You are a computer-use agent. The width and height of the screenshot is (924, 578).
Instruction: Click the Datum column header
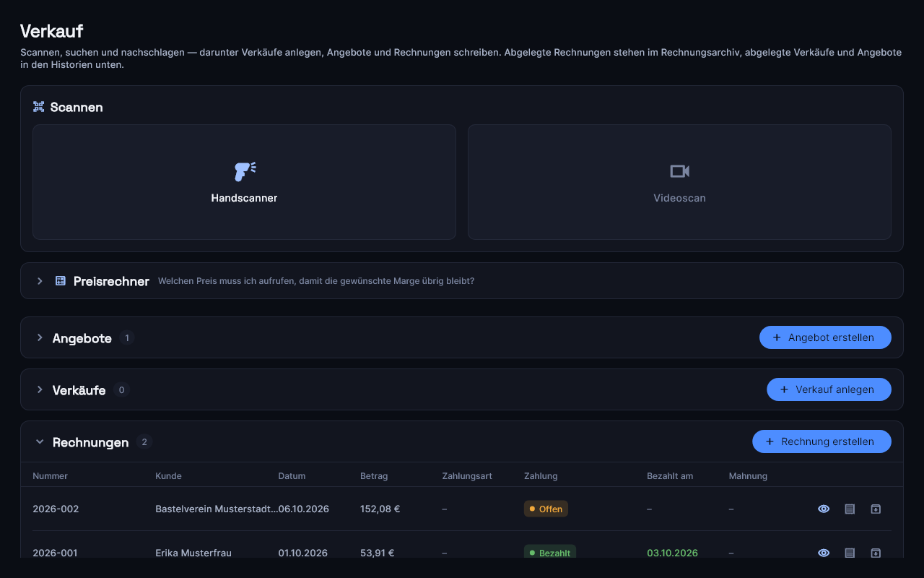[292, 476]
